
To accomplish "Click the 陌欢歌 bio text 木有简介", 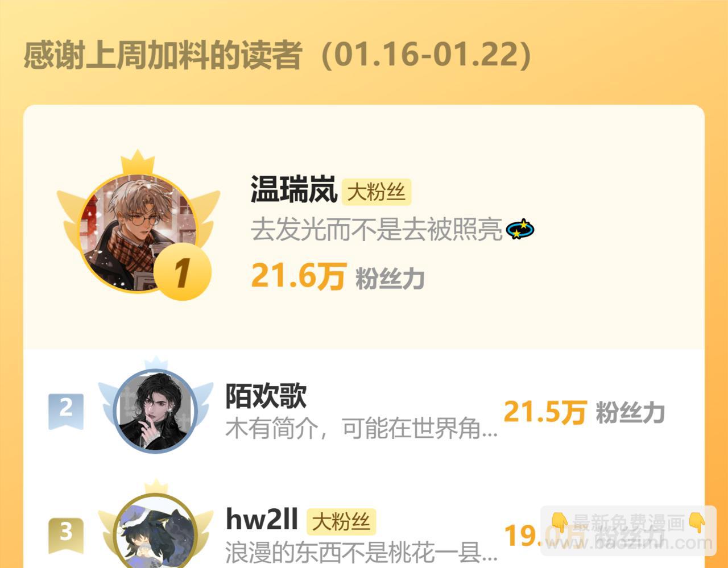I will (361, 428).
